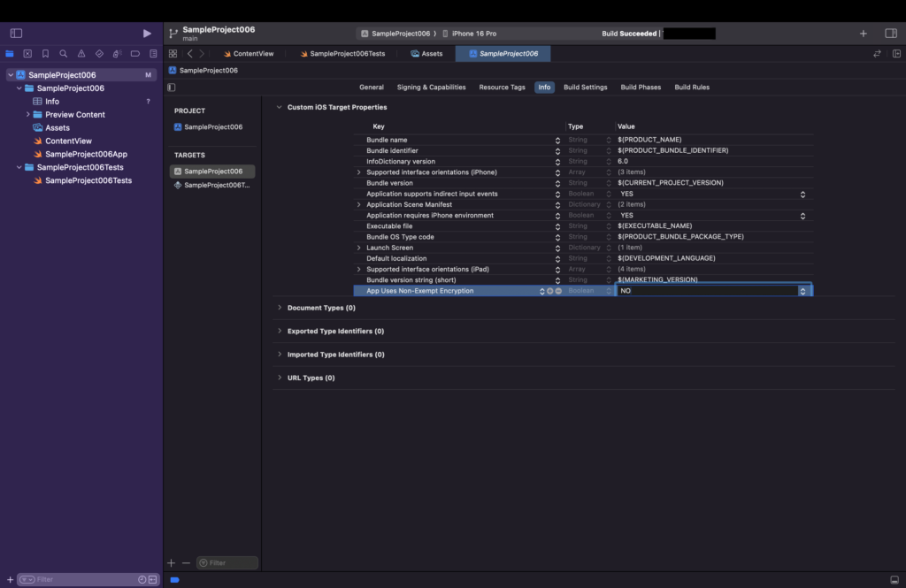Add a row next to App Uses Non-Exempt Encryption
Viewport: 906px width, 588px height.
point(550,291)
